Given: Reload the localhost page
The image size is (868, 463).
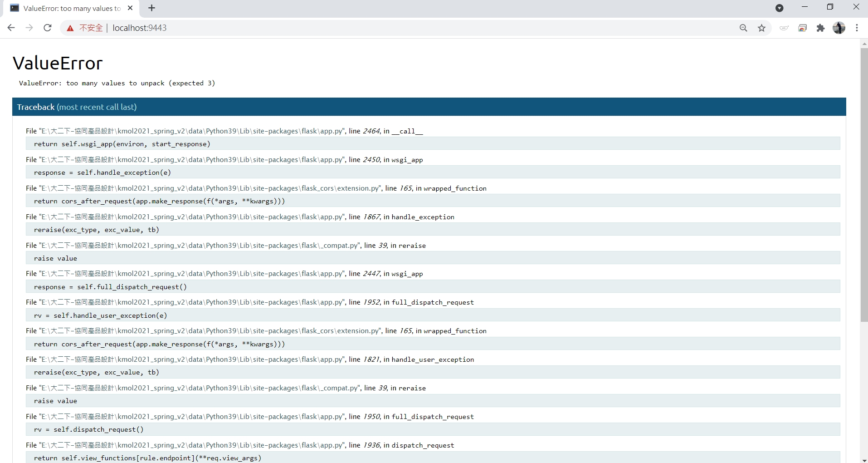Looking at the screenshot, I should tap(48, 28).
